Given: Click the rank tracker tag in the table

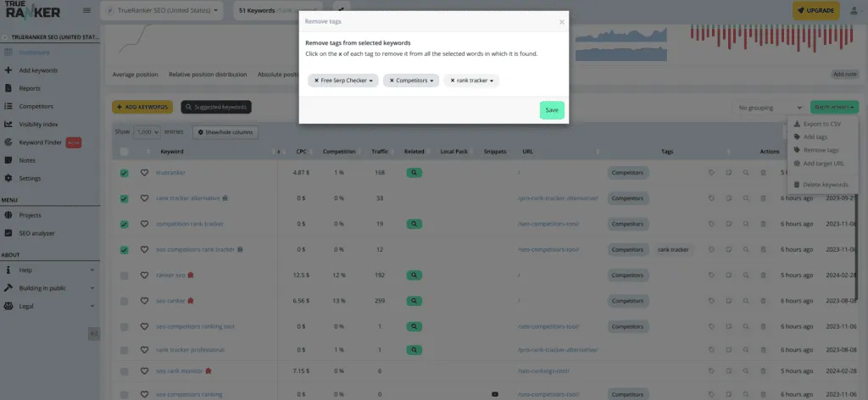Looking at the screenshot, I should pyautogui.click(x=673, y=249).
